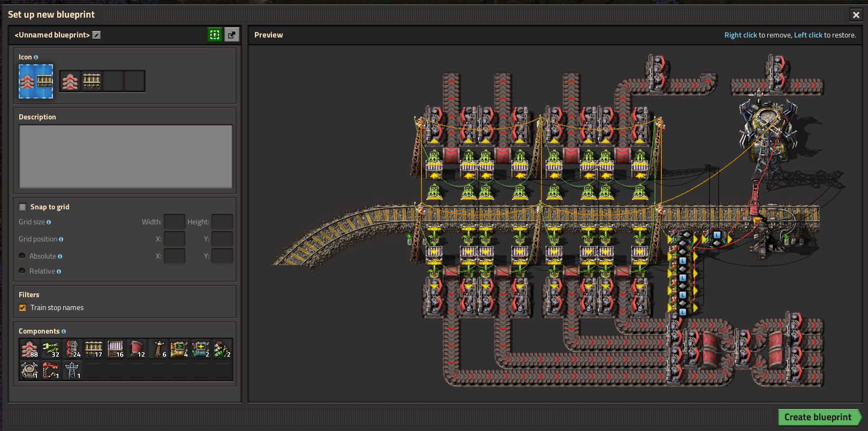The image size is (868, 431).
Task: Click the Grid size Height field
Action: coord(222,222)
